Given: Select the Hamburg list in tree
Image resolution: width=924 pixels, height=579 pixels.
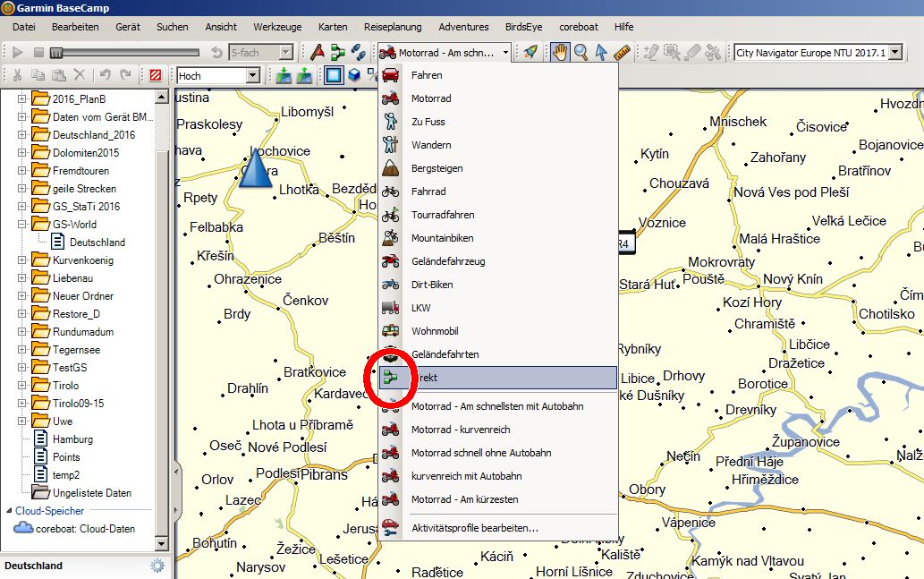Looking at the screenshot, I should pos(72,439).
